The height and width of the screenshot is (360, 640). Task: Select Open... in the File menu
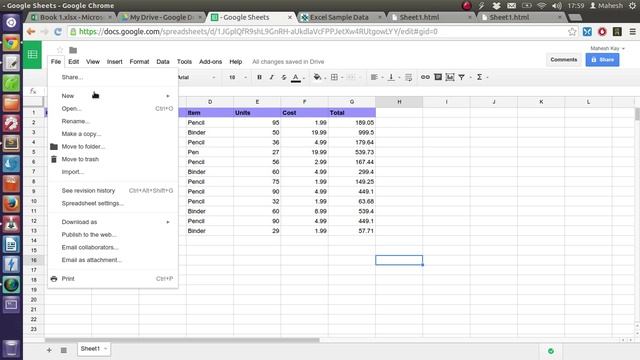[113, 109]
